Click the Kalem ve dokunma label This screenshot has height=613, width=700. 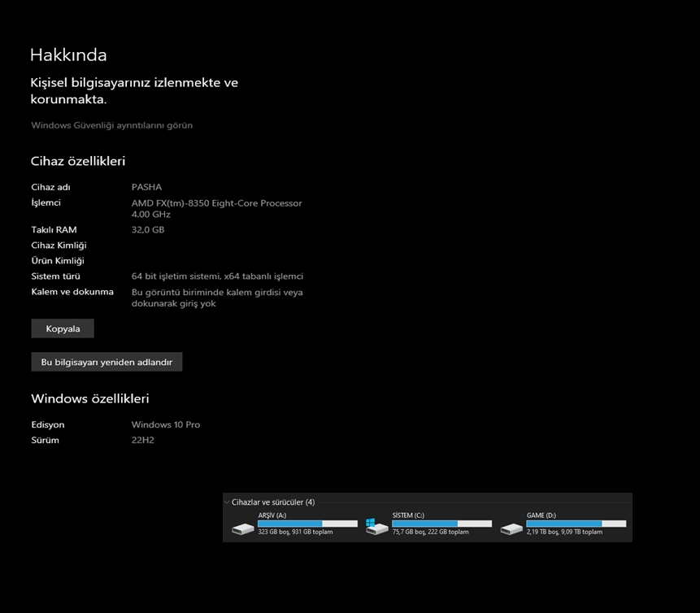coord(72,292)
